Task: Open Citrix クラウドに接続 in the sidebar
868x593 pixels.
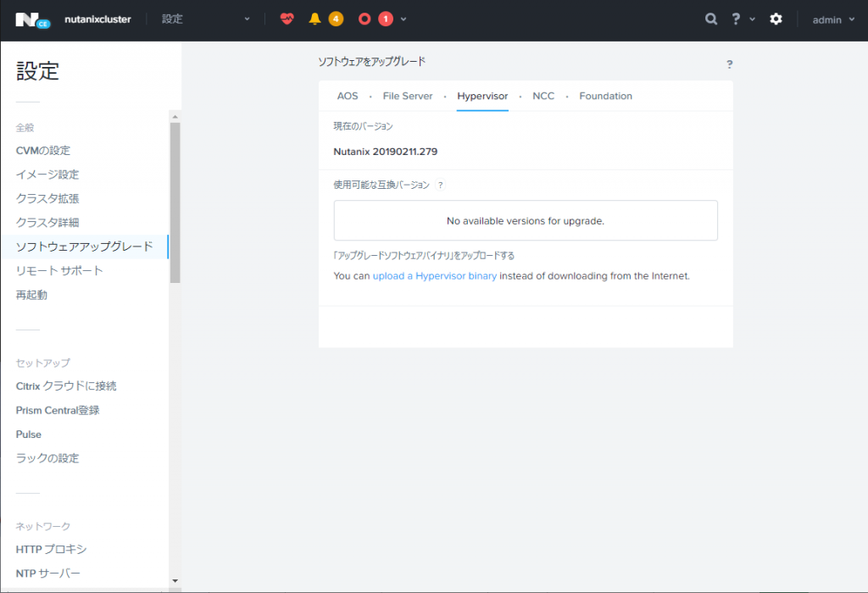Action: [x=66, y=386]
